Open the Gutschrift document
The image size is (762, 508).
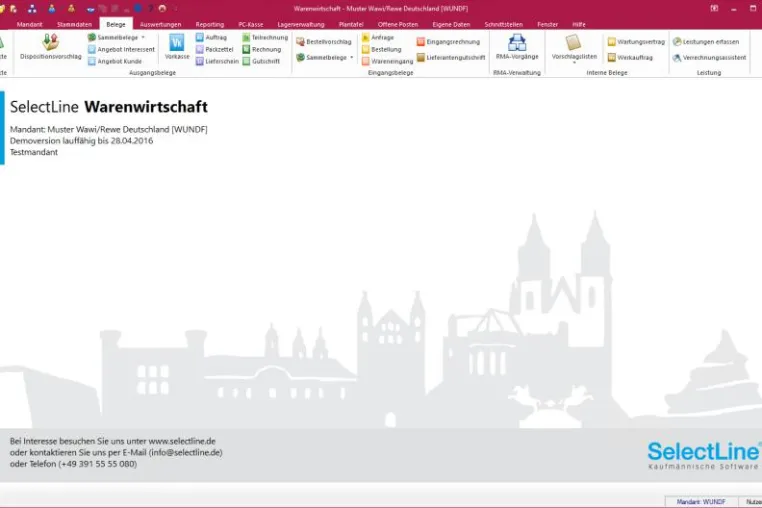(x=261, y=61)
